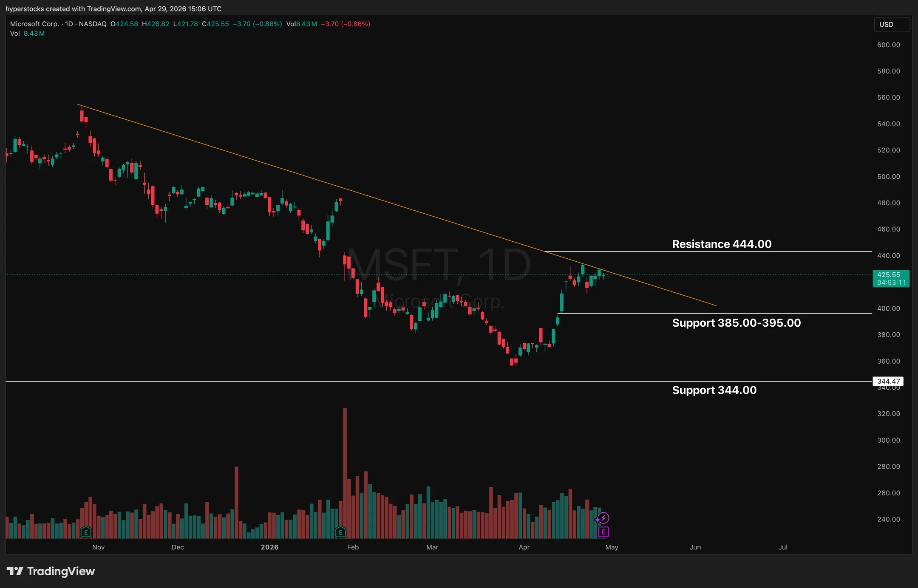Click the red '−3.70 (−0.86%)' change value

[346, 24]
